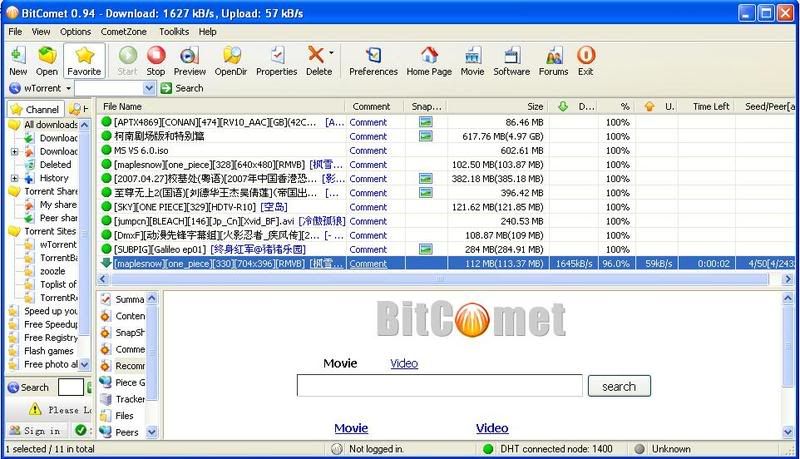The width and height of the screenshot is (800, 459).
Task: Click the horizontal scrollbar of the download list
Action: coord(440,279)
